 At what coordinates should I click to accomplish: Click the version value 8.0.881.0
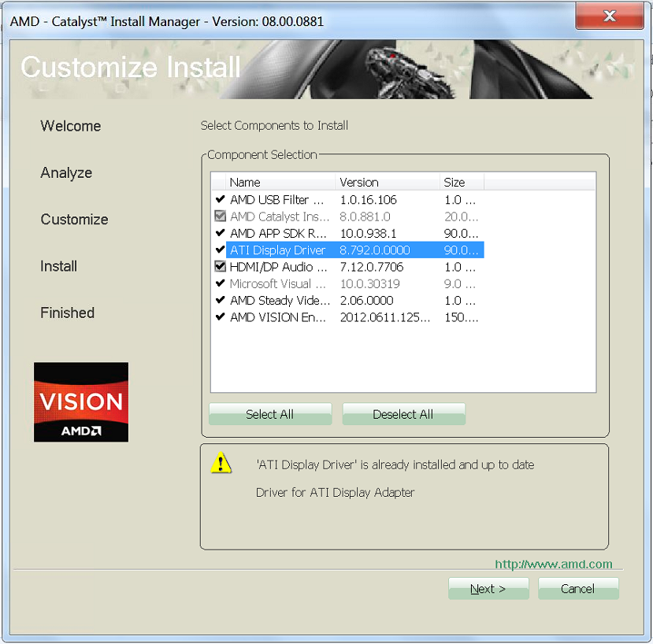pyautogui.click(x=365, y=217)
